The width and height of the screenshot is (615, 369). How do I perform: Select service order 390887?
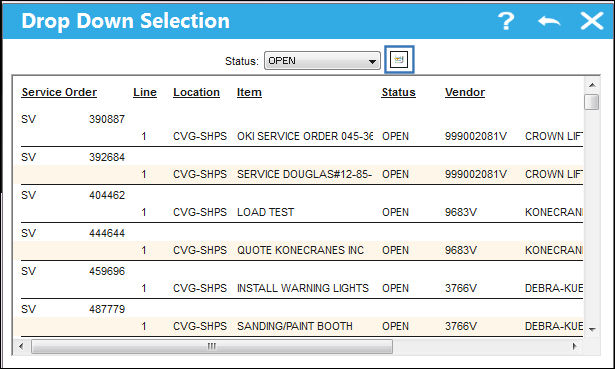point(107,119)
